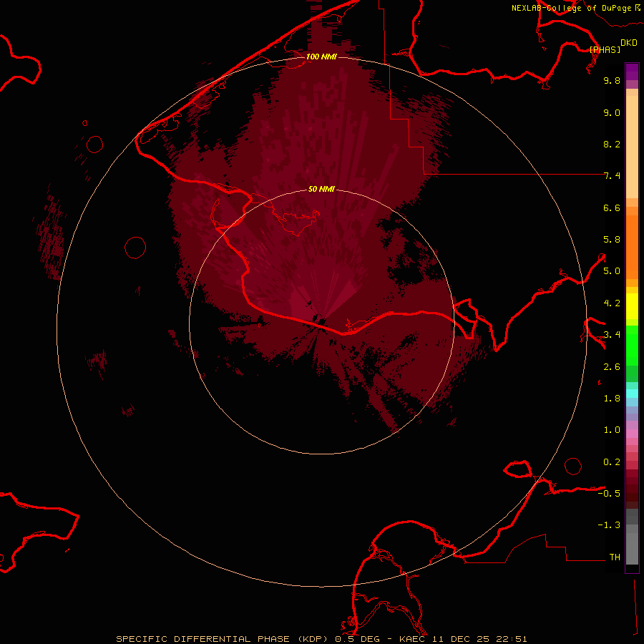Pick the pink swatch beside 1.0
This screenshot has width=644, height=644.
coord(632,434)
